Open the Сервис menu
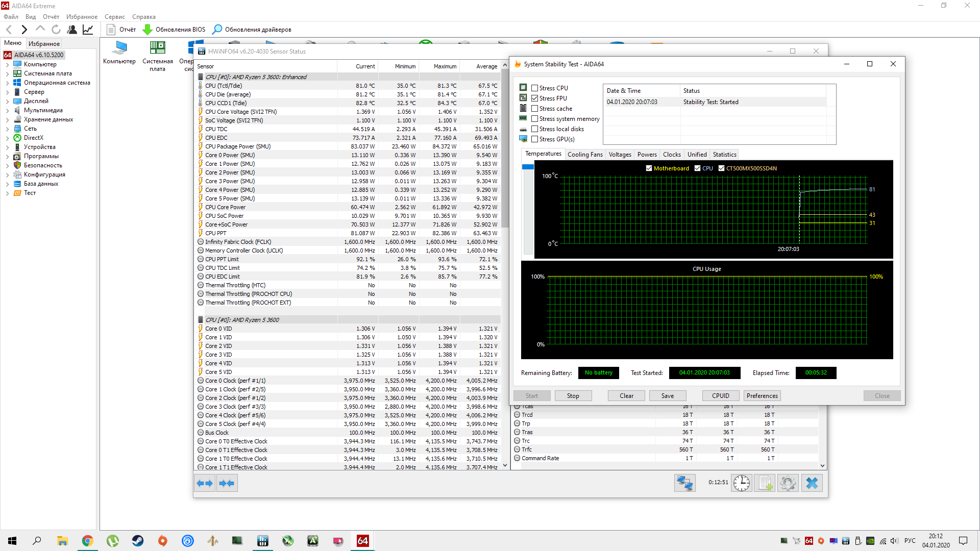Image resolution: width=980 pixels, height=551 pixels. tap(114, 17)
